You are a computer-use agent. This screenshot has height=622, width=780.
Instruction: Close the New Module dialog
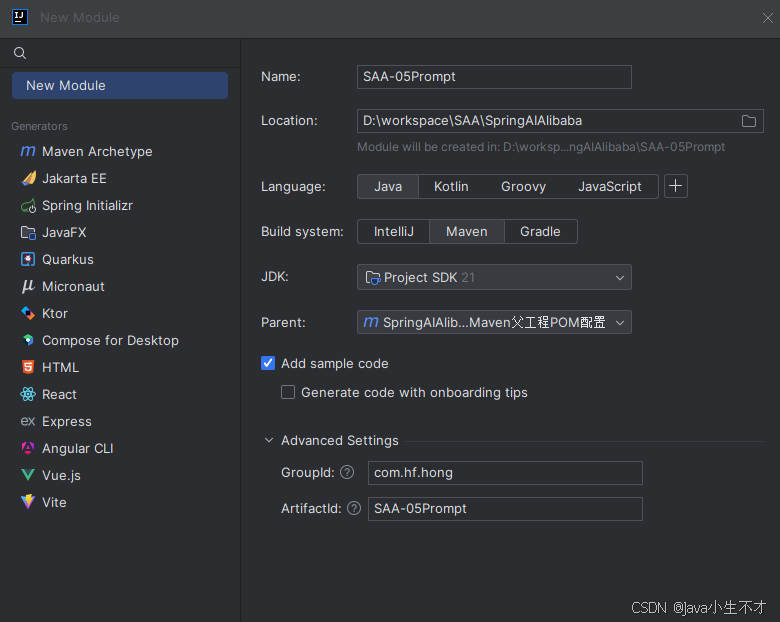768,18
